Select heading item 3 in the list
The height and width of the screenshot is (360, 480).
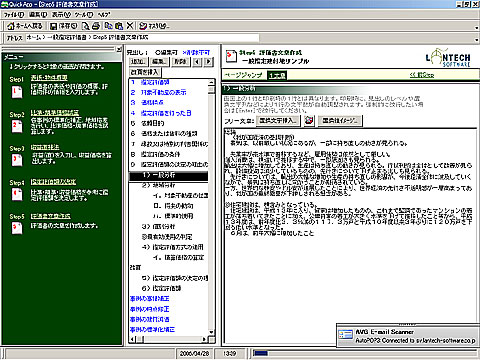(x=169, y=103)
